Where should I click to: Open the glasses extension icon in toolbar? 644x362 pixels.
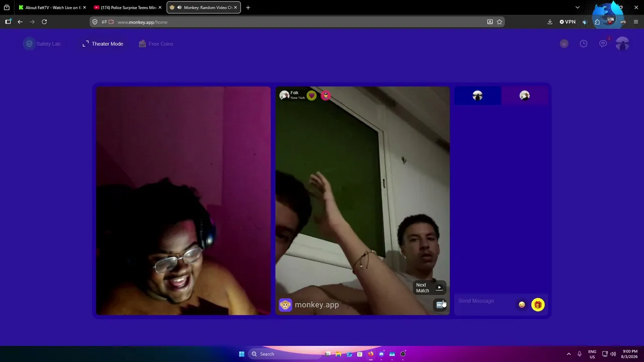[623, 22]
